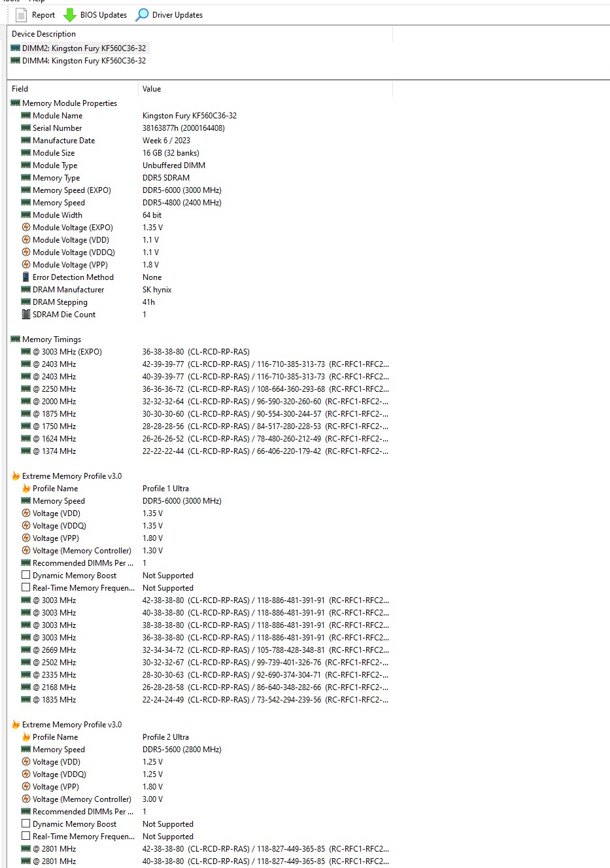This screenshot has width=610, height=868.
Task: Click the flame icon beside Profile 1 Ultra
Action: [x=26, y=488]
